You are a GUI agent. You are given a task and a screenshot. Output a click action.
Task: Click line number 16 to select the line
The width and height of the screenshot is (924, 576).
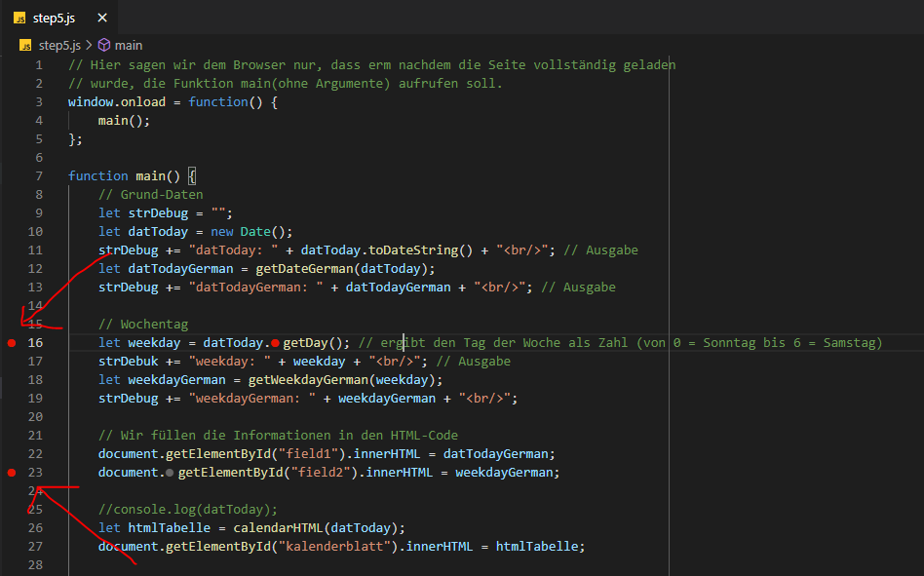[35, 342]
